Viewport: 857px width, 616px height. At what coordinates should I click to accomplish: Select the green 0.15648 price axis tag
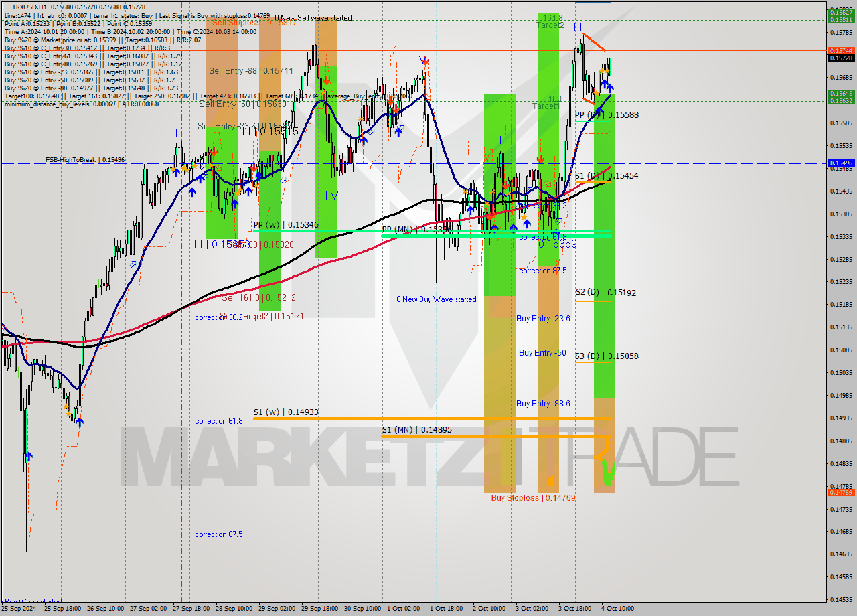pyautogui.click(x=842, y=93)
